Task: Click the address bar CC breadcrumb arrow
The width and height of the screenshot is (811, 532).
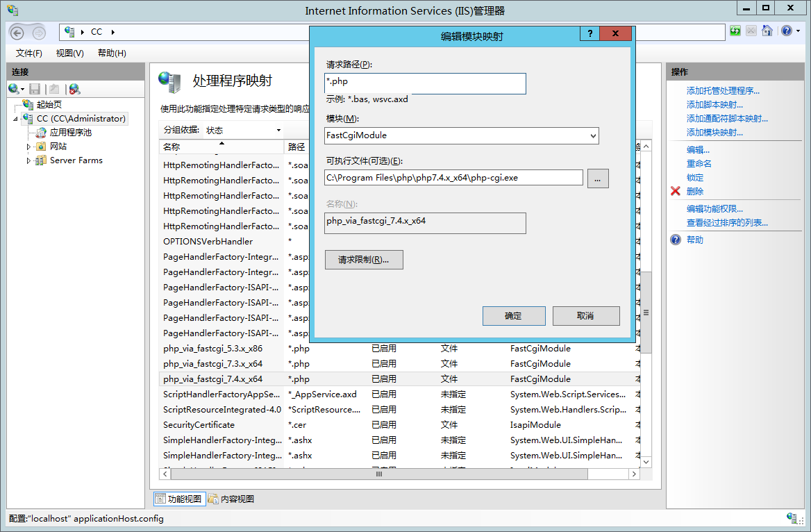Action: point(112,32)
